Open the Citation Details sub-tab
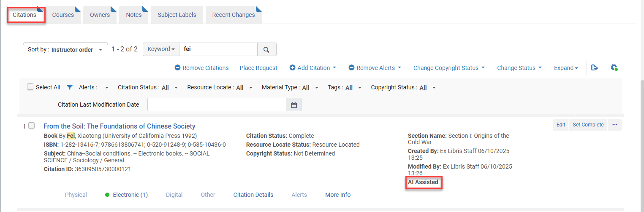The image size is (644, 212). 253,195
